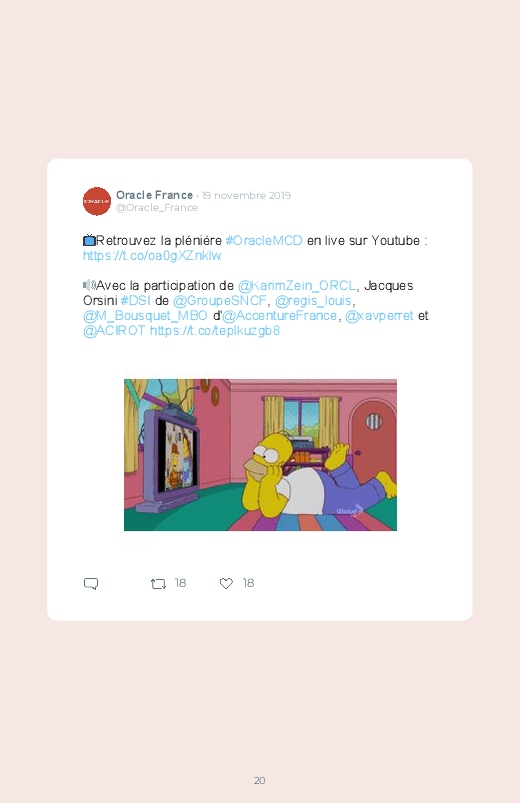Open the @ACIROT mention

(x=114, y=331)
